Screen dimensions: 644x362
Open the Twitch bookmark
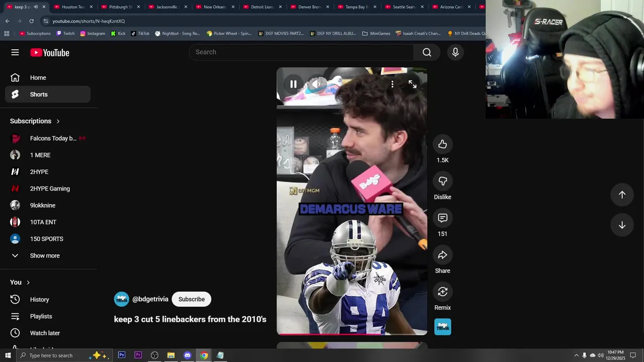click(x=65, y=34)
